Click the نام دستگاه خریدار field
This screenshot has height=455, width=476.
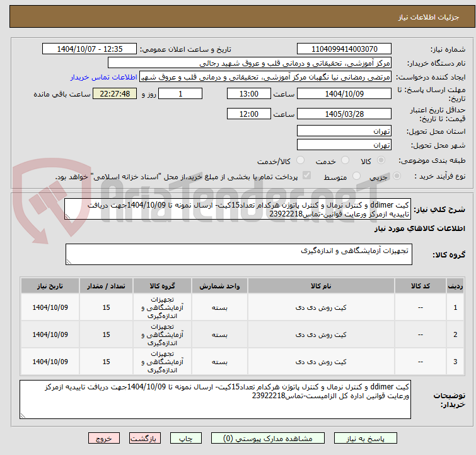tap(250, 63)
